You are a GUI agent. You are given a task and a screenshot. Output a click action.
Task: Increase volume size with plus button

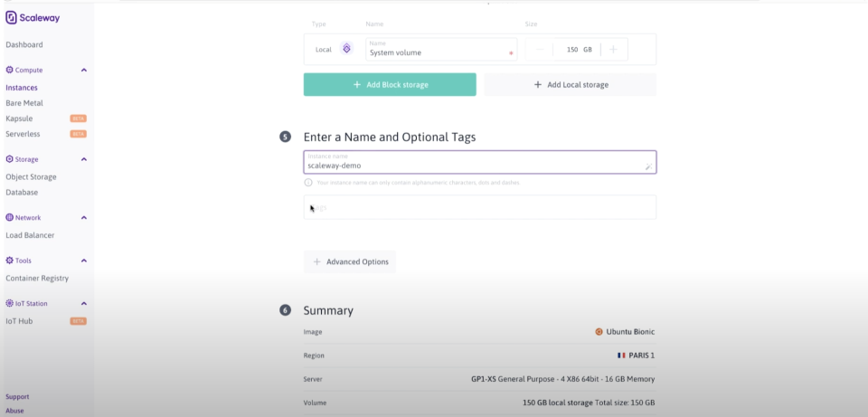[613, 49]
